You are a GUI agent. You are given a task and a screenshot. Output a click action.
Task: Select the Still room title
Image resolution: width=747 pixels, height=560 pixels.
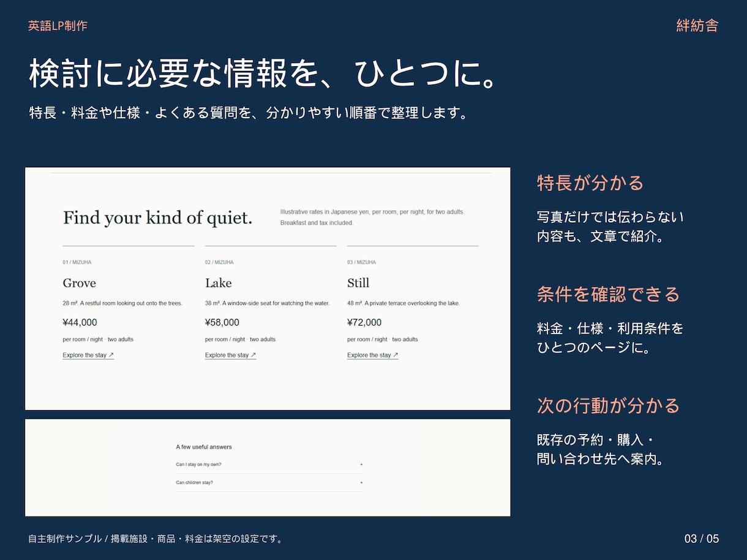(358, 283)
